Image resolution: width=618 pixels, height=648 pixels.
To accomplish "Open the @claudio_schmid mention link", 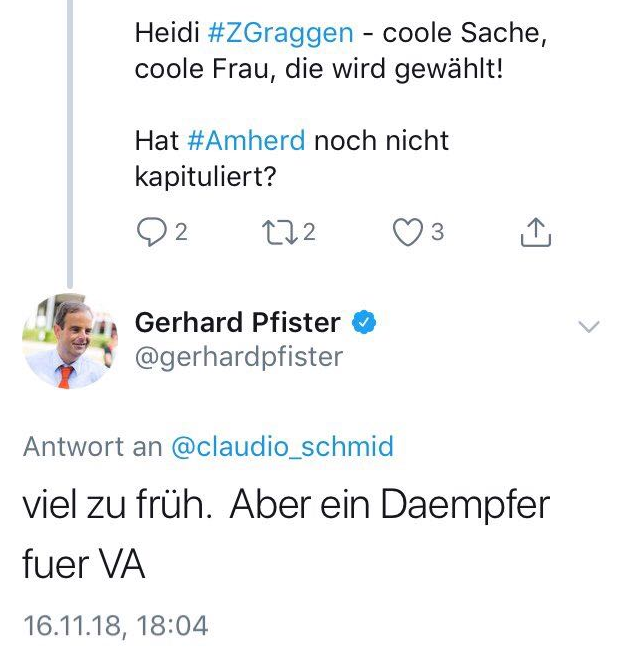I will click(x=283, y=447).
